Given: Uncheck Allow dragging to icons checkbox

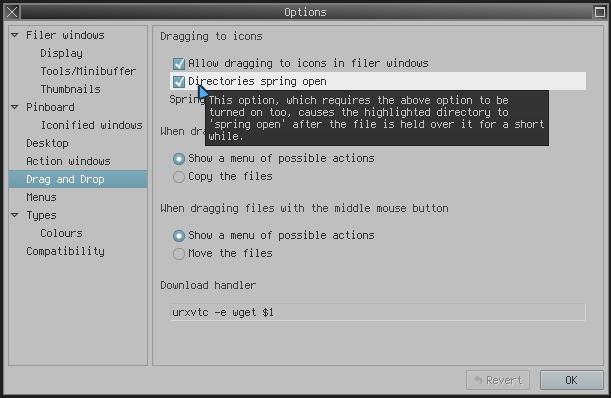Looking at the screenshot, I should pos(179,64).
